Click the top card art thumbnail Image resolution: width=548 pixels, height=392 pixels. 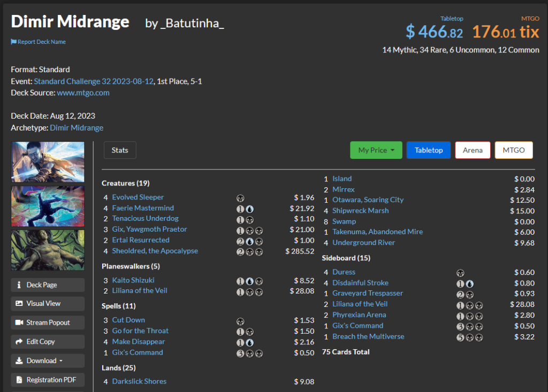pyautogui.click(x=48, y=162)
